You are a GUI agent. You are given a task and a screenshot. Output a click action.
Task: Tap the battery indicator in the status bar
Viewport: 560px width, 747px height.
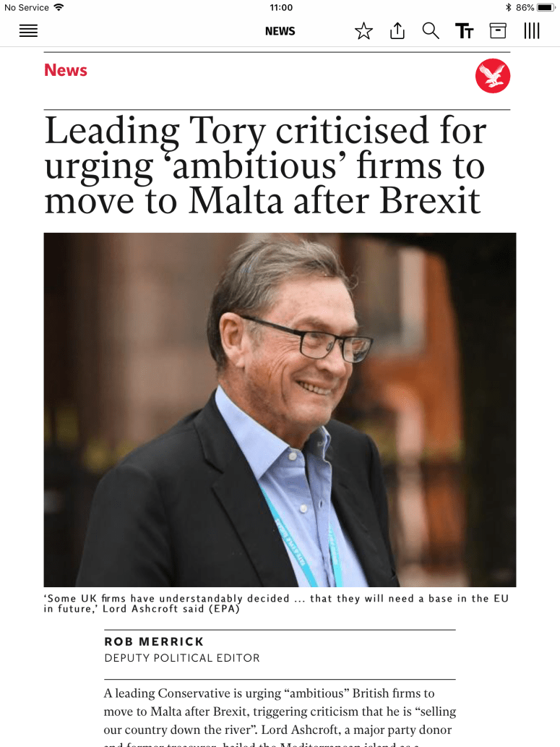tap(546, 7)
